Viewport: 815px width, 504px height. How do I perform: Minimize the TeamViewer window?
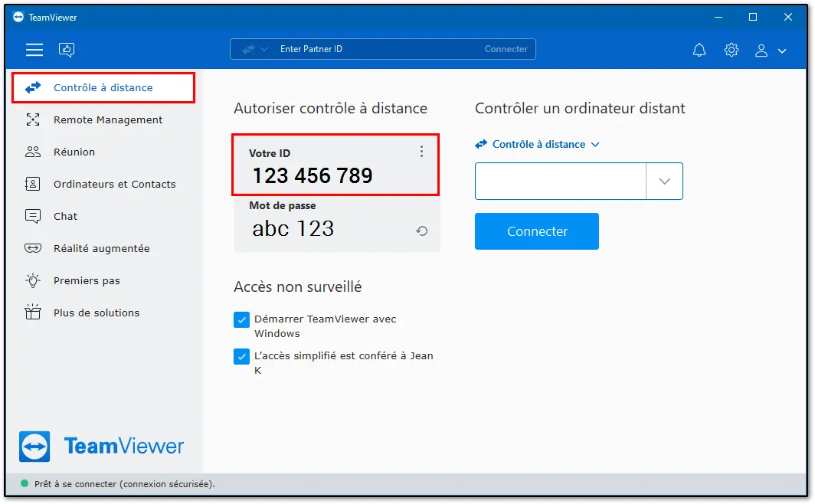pos(718,17)
